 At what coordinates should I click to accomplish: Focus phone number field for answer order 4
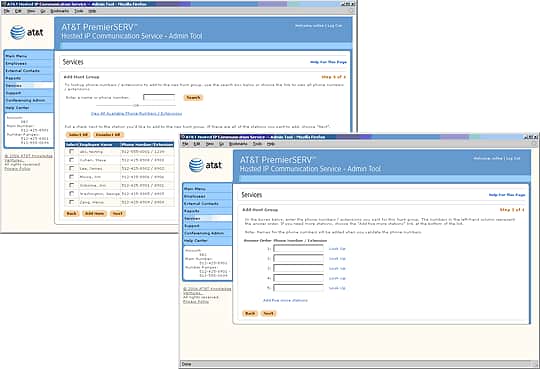tap(299, 278)
